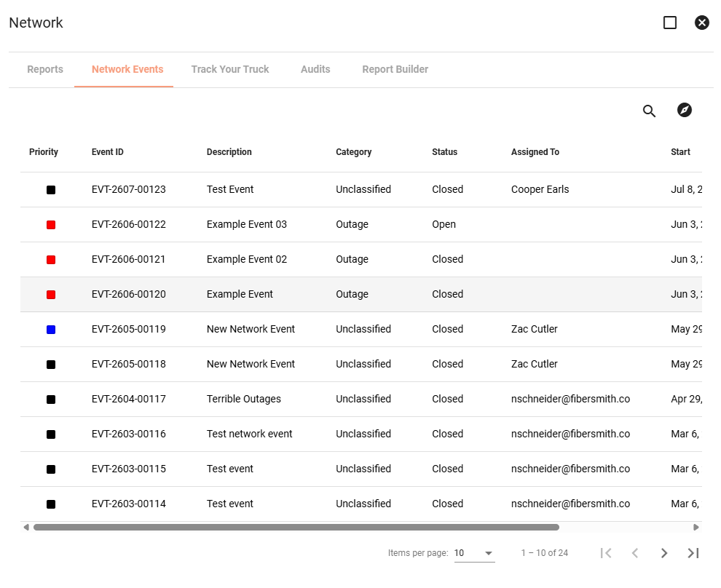Click the red priority swatch for EVT-2606-00121

click(51, 260)
